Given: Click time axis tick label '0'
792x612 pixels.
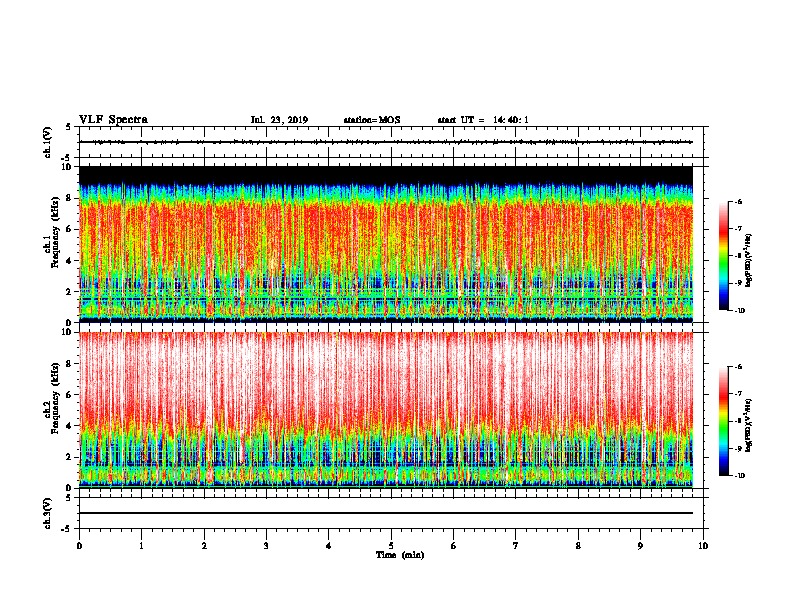Looking at the screenshot, I should pos(79,546).
